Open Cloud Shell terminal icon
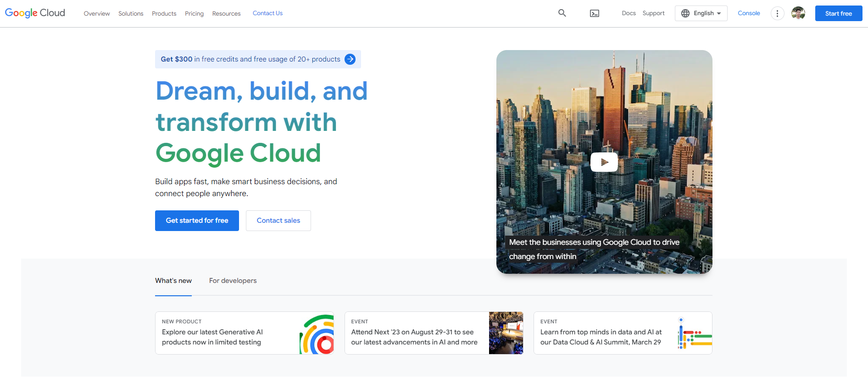 coord(595,13)
